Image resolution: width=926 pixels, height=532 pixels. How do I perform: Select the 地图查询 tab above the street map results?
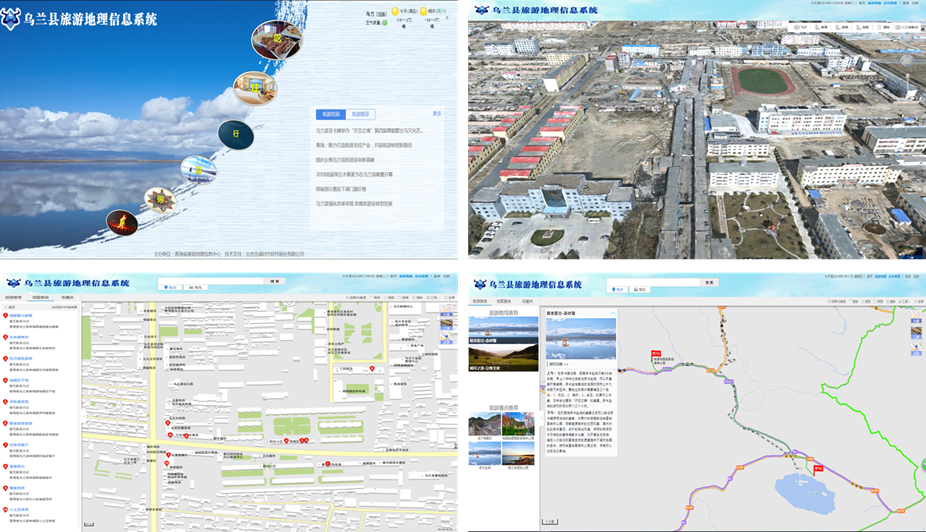click(x=41, y=299)
